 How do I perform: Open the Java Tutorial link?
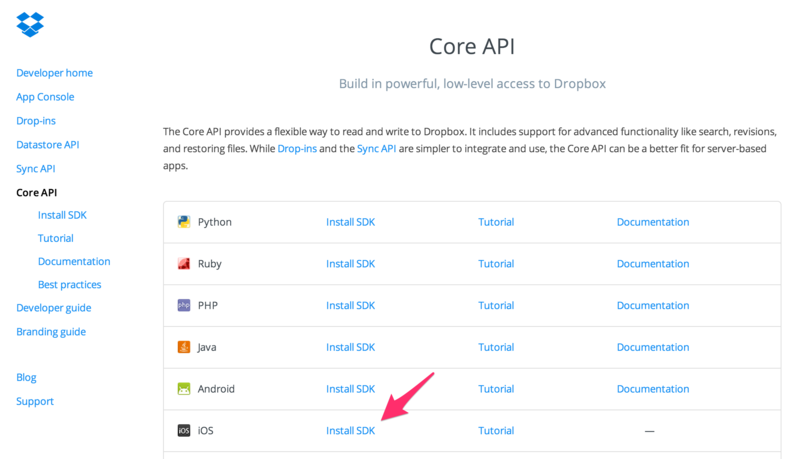[496, 347]
